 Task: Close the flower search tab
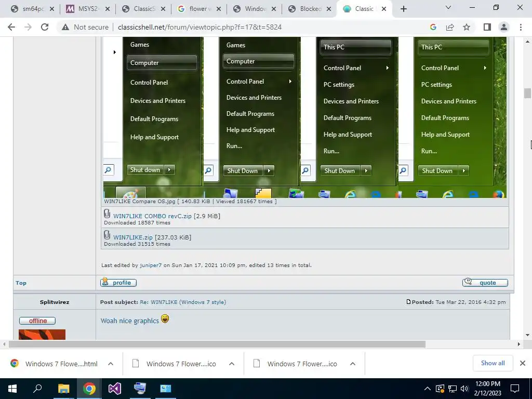[x=219, y=9]
